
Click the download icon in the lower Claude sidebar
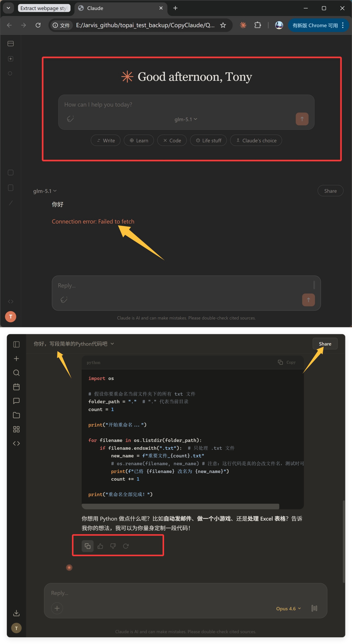click(x=16, y=613)
